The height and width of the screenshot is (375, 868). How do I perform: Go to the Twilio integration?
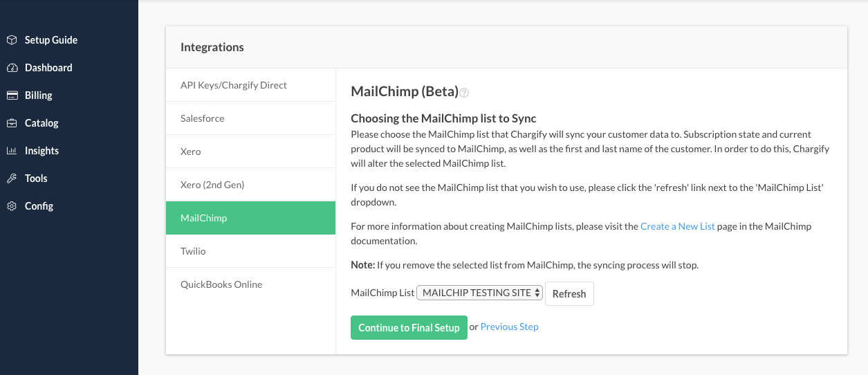point(194,251)
